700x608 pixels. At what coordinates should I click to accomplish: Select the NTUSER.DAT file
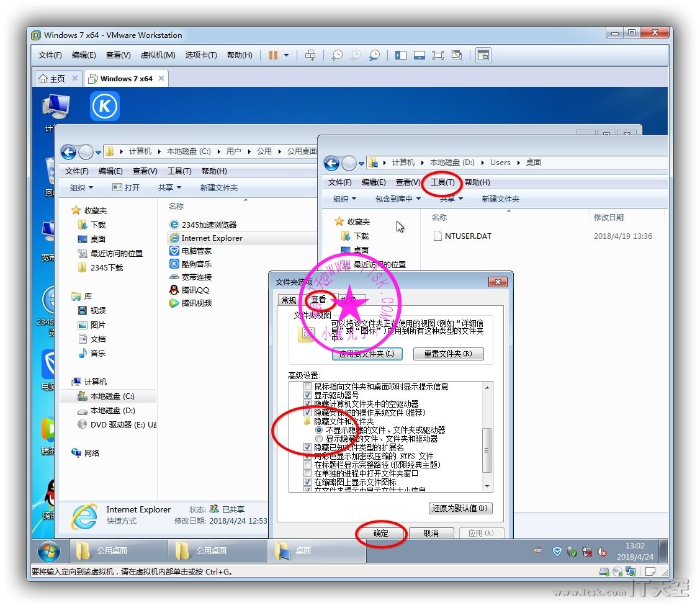tap(467, 236)
